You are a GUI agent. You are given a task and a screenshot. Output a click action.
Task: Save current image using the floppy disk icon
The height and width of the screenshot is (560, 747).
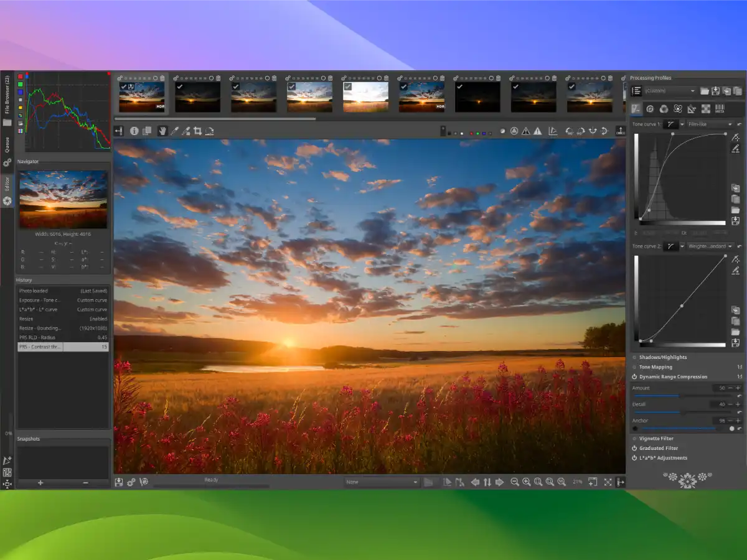pos(119,482)
